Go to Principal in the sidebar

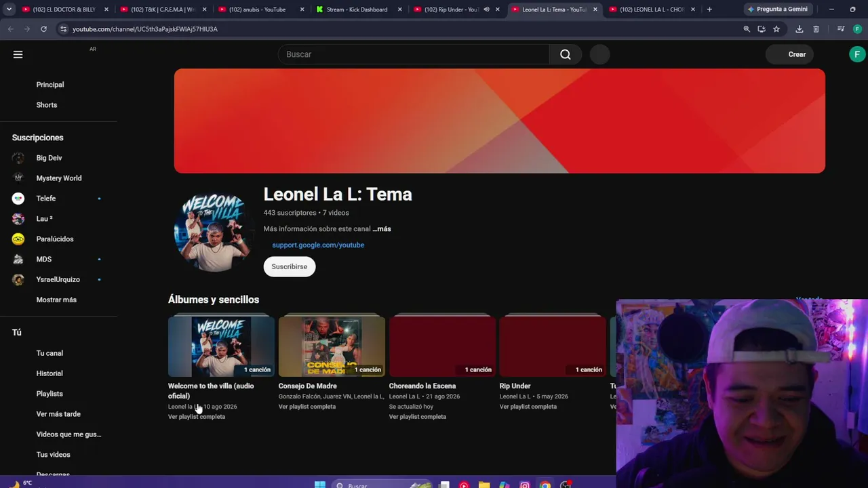pos(50,85)
